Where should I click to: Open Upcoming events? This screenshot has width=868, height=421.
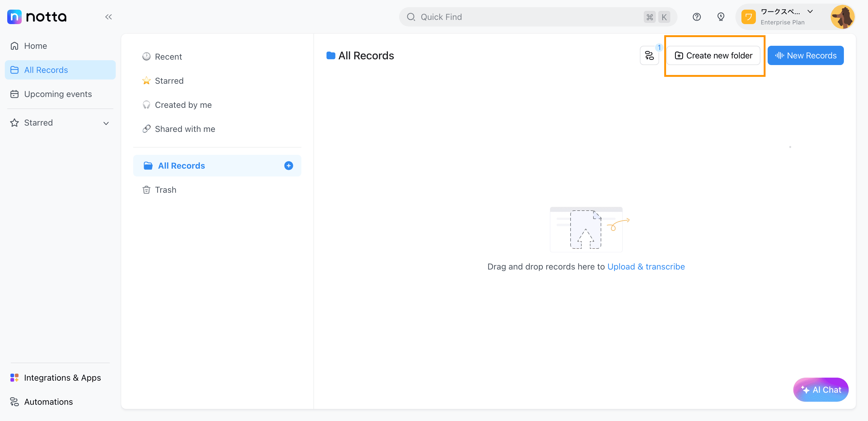(x=60, y=94)
